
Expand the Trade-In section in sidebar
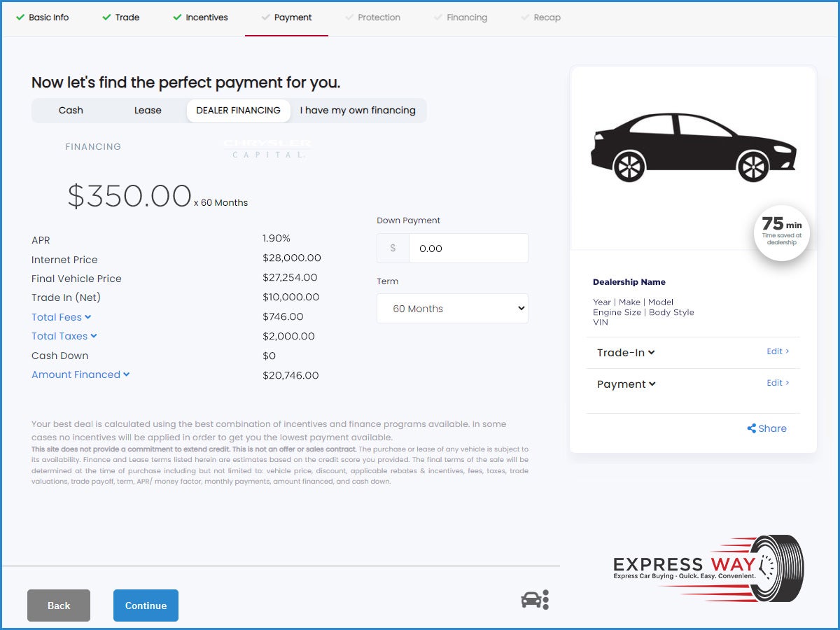click(x=626, y=353)
